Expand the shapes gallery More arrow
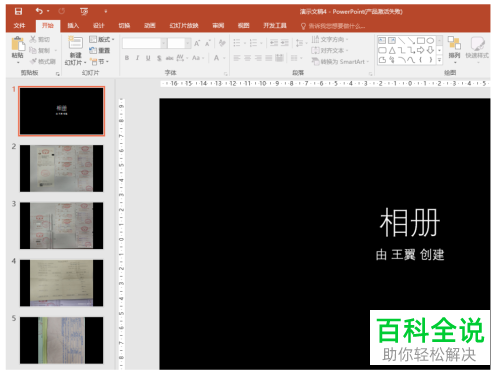The height and width of the screenshot is (375, 500). [439, 60]
